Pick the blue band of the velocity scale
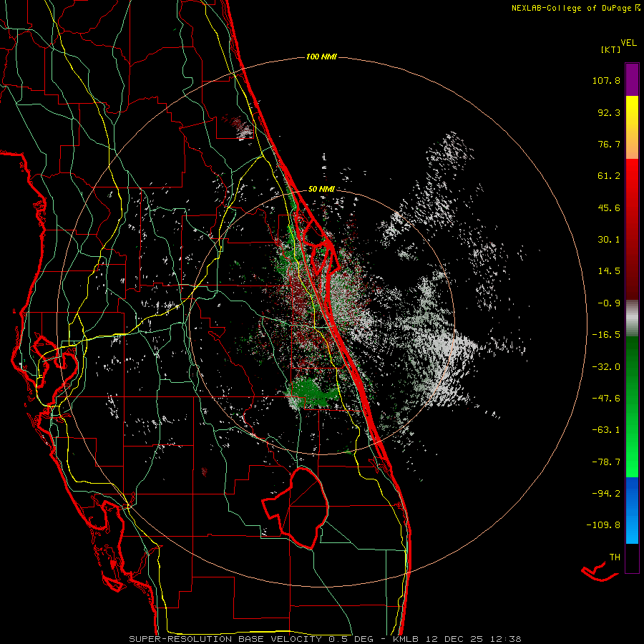The image size is (644, 644). pos(632,510)
